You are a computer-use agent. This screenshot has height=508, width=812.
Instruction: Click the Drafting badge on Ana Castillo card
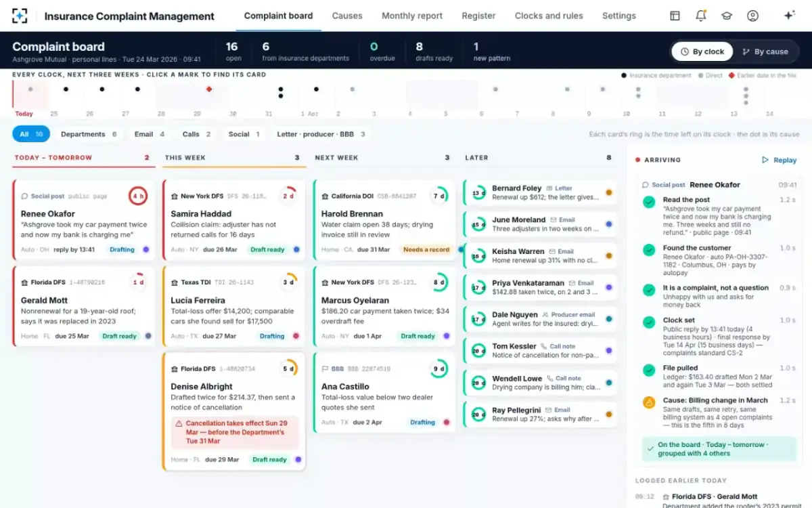[x=422, y=422]
